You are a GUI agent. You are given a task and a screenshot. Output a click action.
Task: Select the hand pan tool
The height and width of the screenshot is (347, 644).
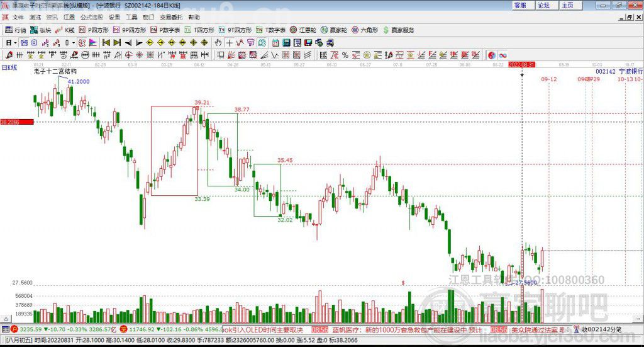click(218, 43)
